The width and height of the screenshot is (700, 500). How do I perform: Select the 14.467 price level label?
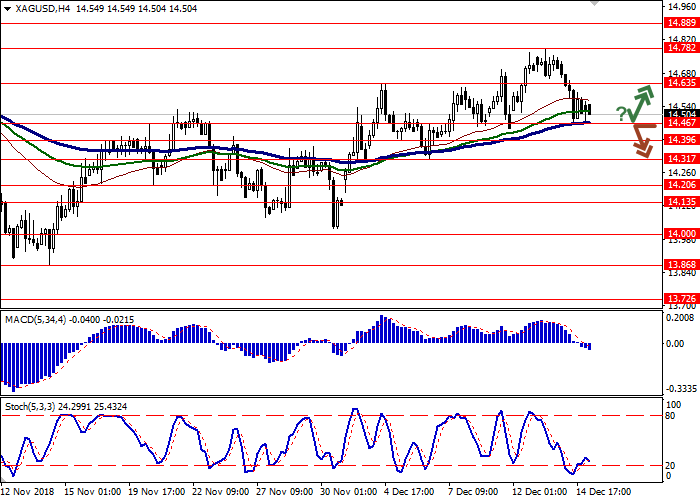pos(681,123)
